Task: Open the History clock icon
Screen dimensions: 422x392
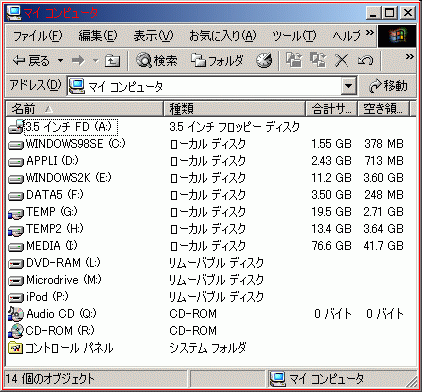Action: point(264,61)
